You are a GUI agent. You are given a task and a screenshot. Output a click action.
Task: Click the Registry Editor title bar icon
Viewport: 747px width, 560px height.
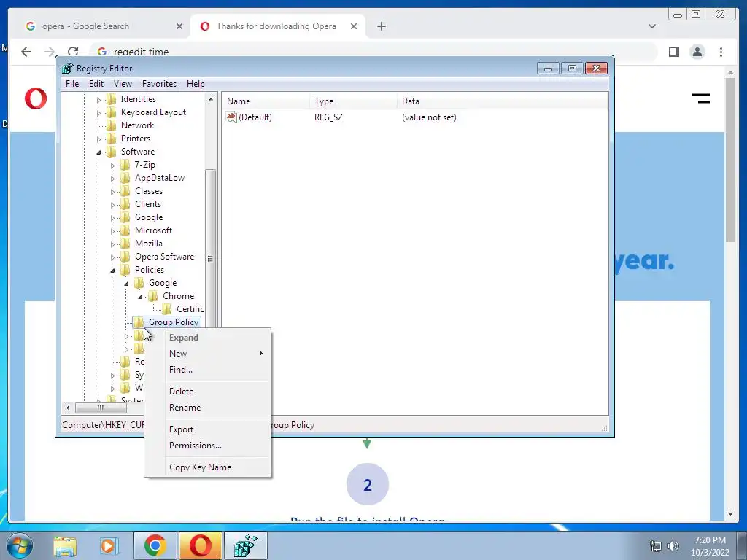click(x=68, y=69)
